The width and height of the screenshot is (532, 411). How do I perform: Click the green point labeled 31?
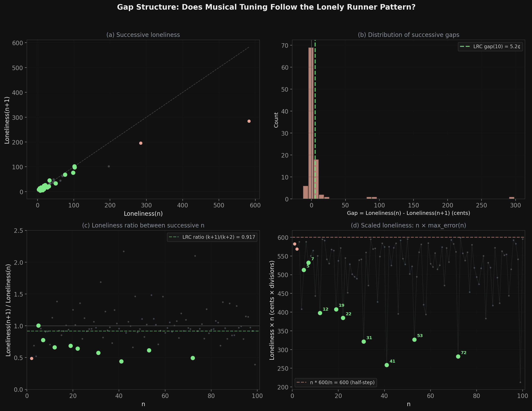(364, 342)
